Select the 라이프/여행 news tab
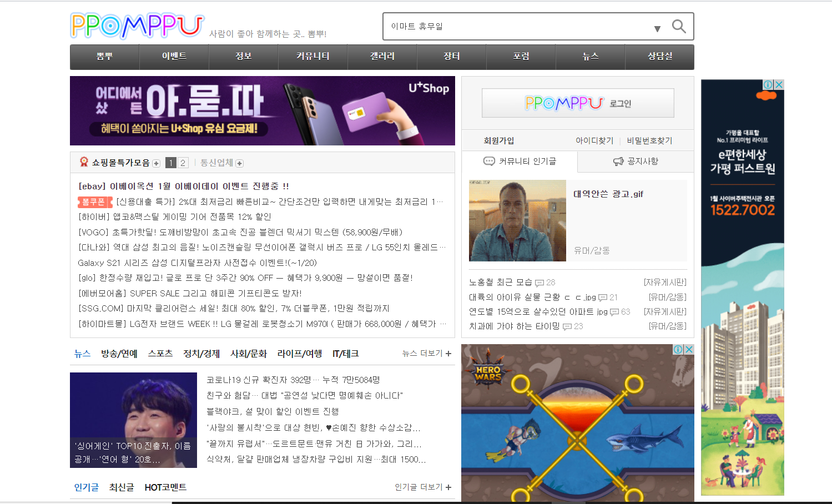The width and height of the screenshot is (832, 504). pos(300,354)
